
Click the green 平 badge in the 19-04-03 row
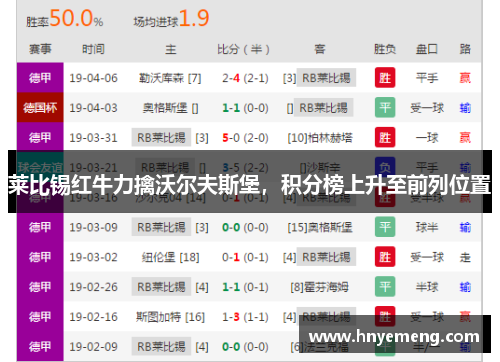pos(385,107)
